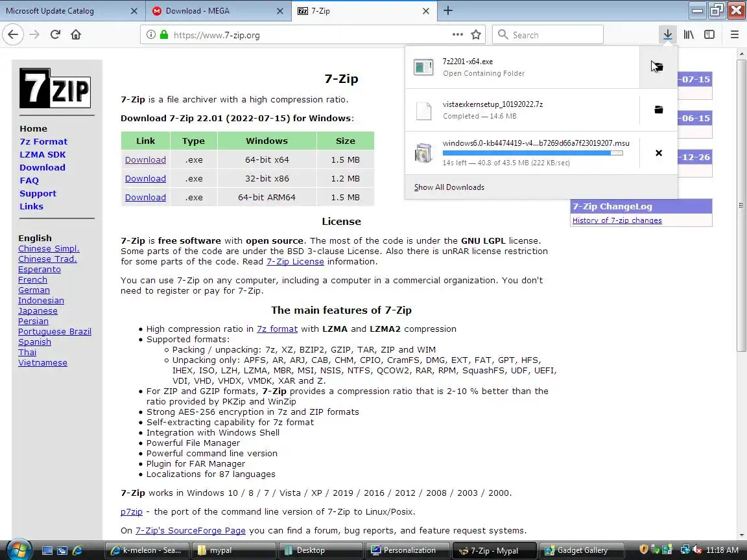Open folder for vistaexkernsetup_10192022.7z
This screenshot has width=747, height=560.
[658, 110]
